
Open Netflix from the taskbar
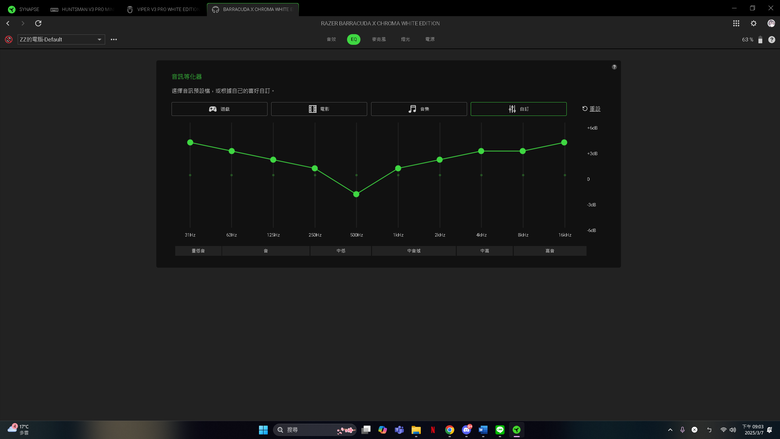433,430
